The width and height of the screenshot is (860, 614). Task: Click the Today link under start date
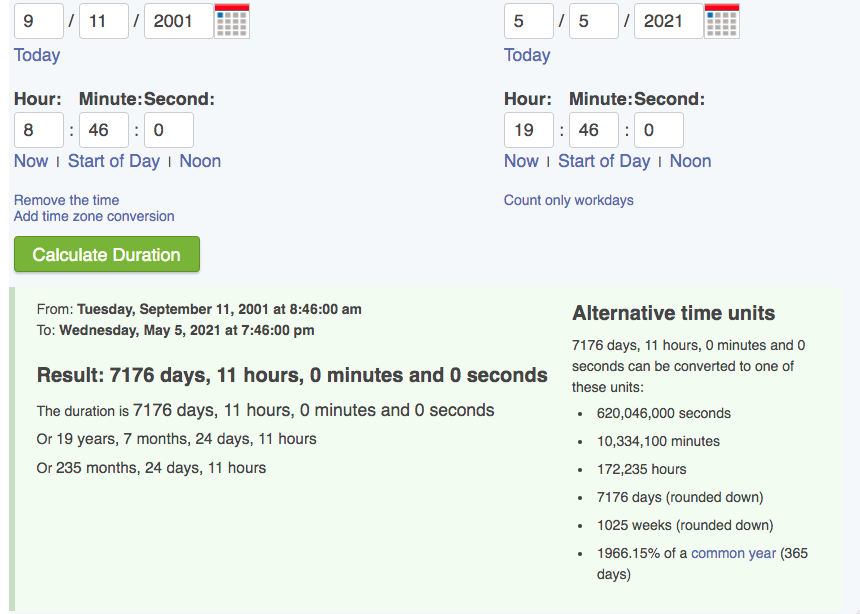click(x=37, y=55)
